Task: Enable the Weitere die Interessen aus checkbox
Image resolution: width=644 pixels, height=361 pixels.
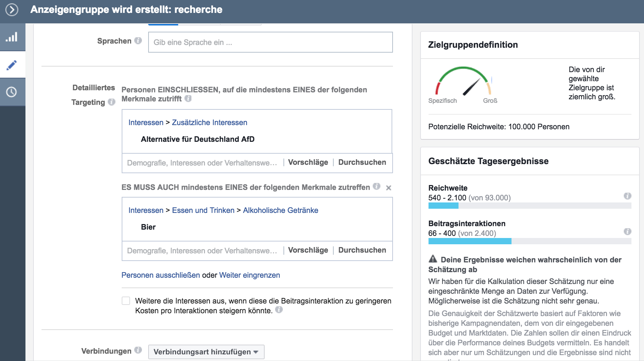Action: [126, 301]
